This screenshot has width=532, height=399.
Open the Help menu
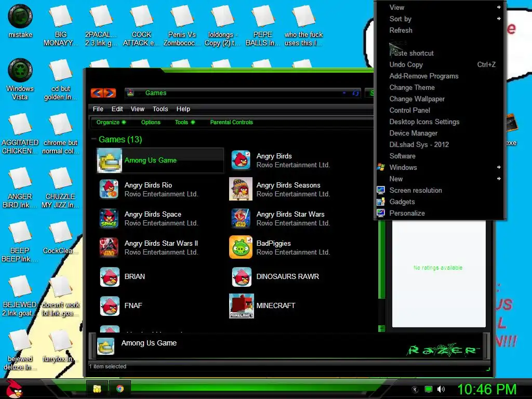coord(183,109)
